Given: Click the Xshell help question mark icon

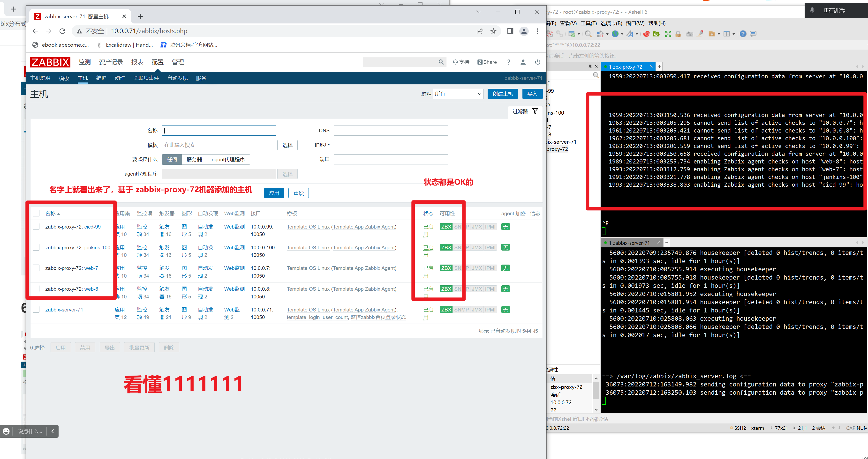Looking at the screenshot, I should click(743, 34).
